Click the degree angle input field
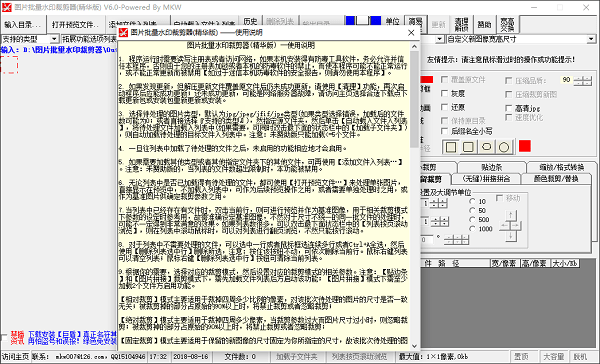This screenshot has width=600, height=364. pyautogui.click(x=427, y=240)
